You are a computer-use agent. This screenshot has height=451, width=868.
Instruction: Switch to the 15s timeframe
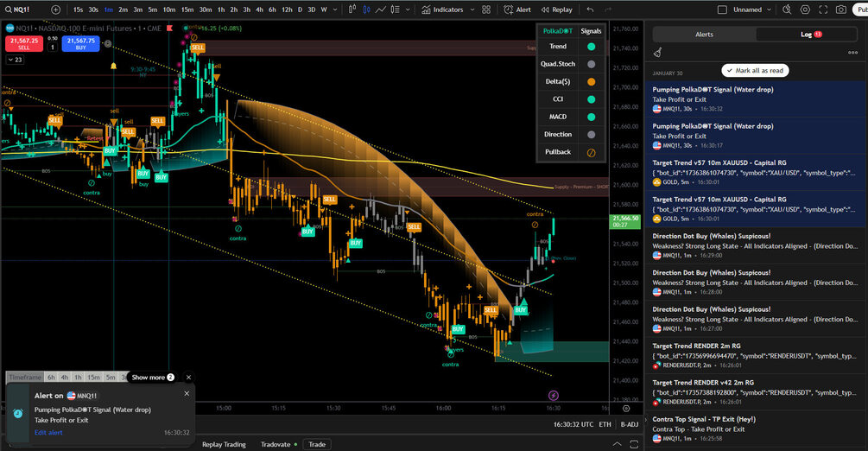(78, 10)
